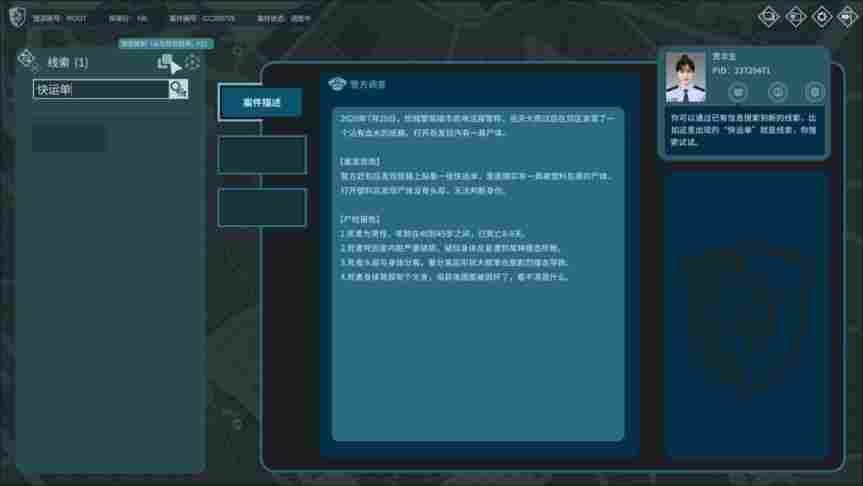The image size is (863, 486).
Task: Click the middle round icon under the officer's PID
Action: pyautogui.click(x=777, y=92)
